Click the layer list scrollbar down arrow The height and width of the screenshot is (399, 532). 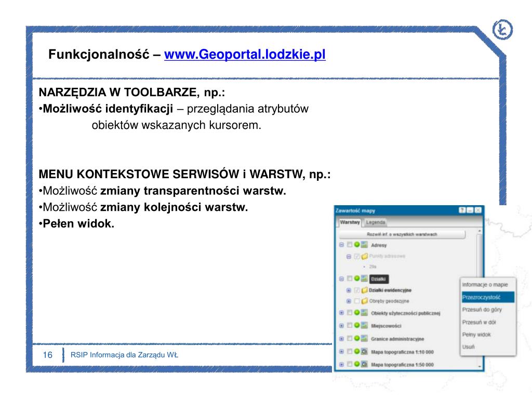480,366
